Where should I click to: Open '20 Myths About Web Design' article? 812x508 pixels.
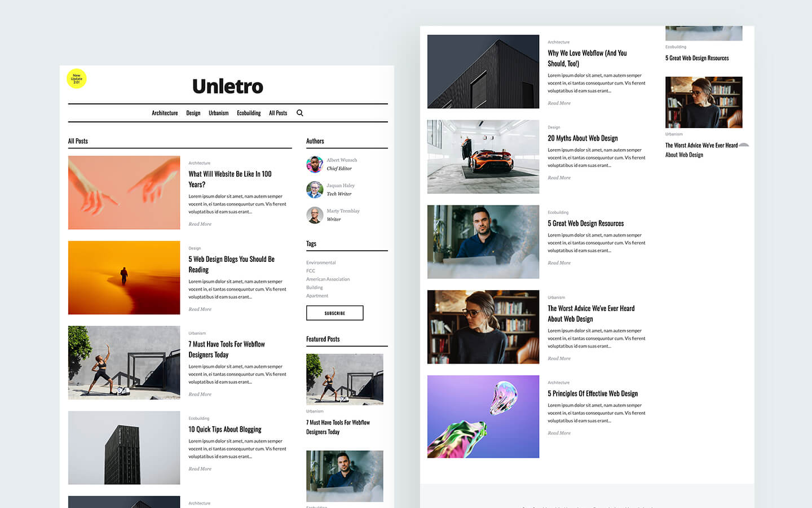coord(582,138)
